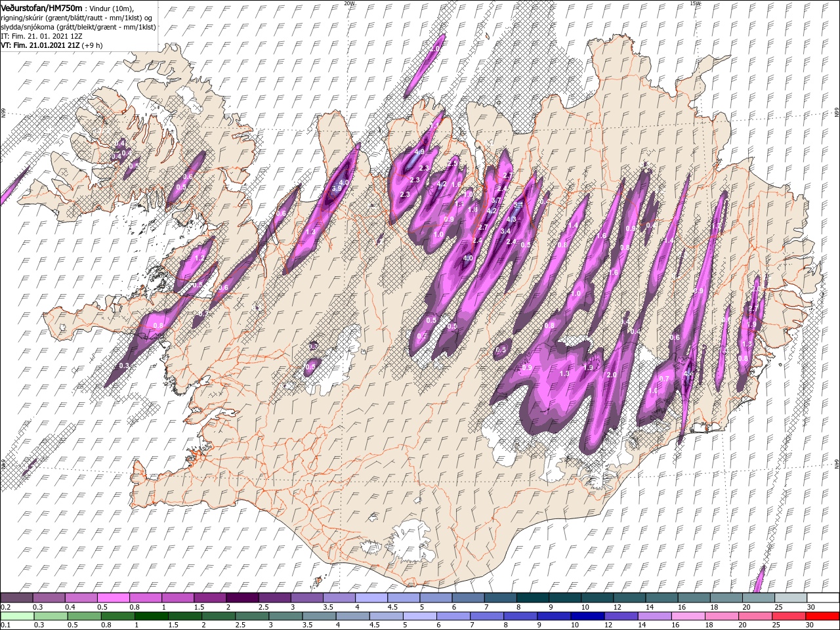Select the light blue snow legend swatch labeled 4
The width and height of the screenshot is (840, 630).
[x=371, y=598]
